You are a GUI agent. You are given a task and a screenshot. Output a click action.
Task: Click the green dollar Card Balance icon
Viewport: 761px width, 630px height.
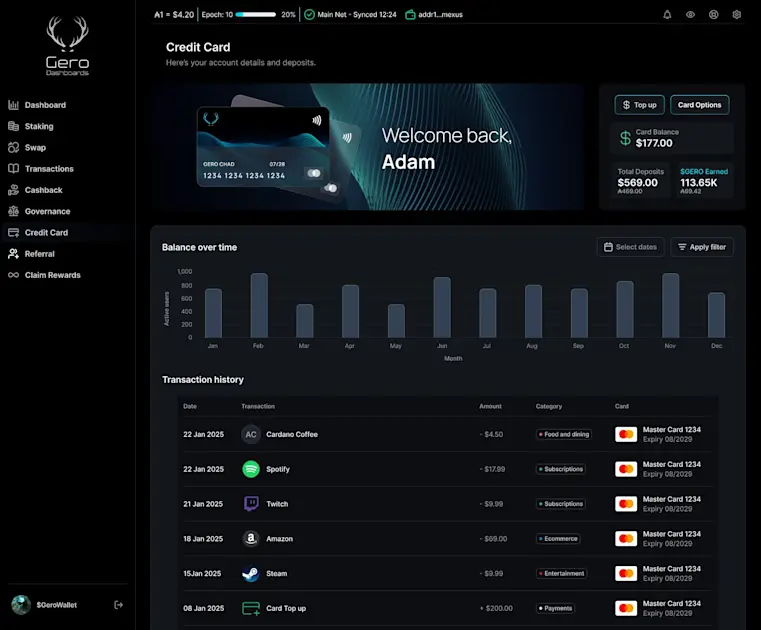(626, 138)
